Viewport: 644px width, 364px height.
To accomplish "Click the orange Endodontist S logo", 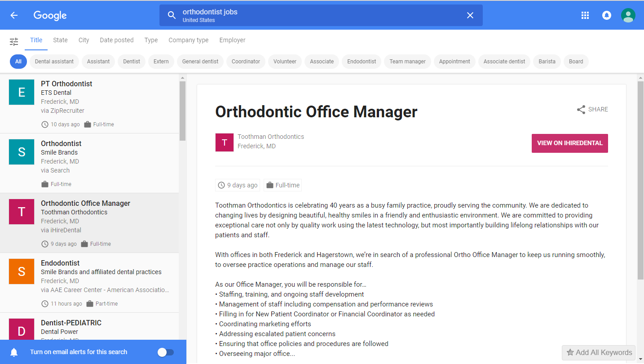I will click(22, 271).
